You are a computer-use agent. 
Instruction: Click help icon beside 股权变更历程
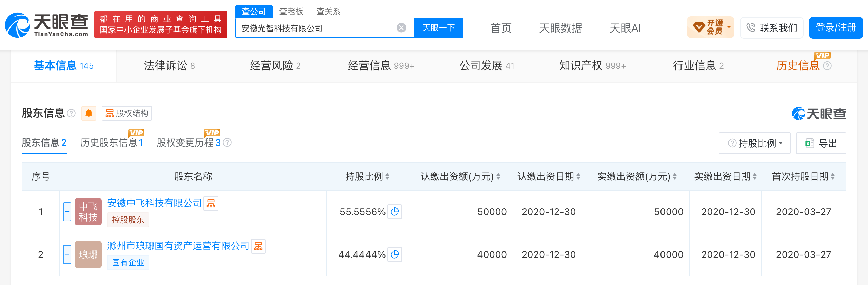[227, 142]
